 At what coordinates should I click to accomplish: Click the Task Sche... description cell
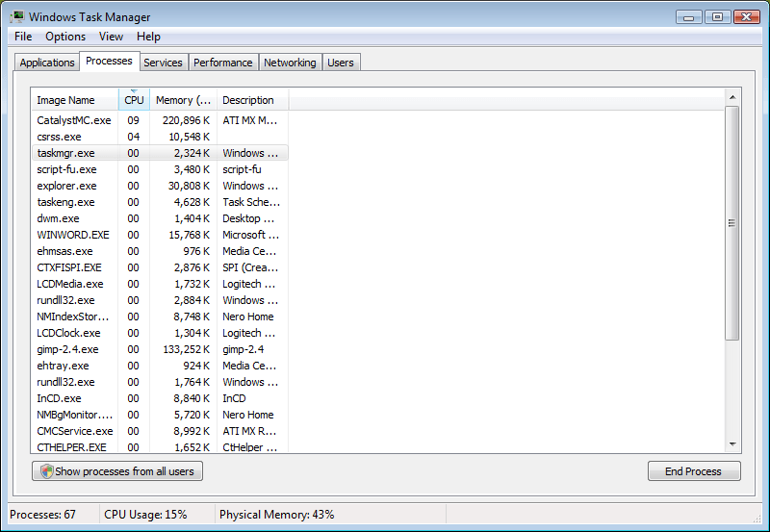tap(251, 202)
